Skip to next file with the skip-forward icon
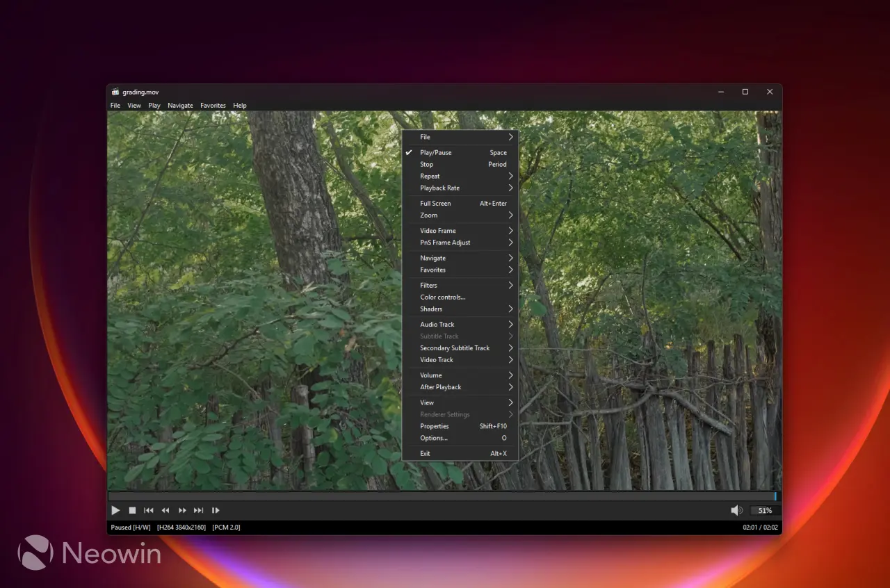This screenshot has width=890, height=588. click(199, 510)
